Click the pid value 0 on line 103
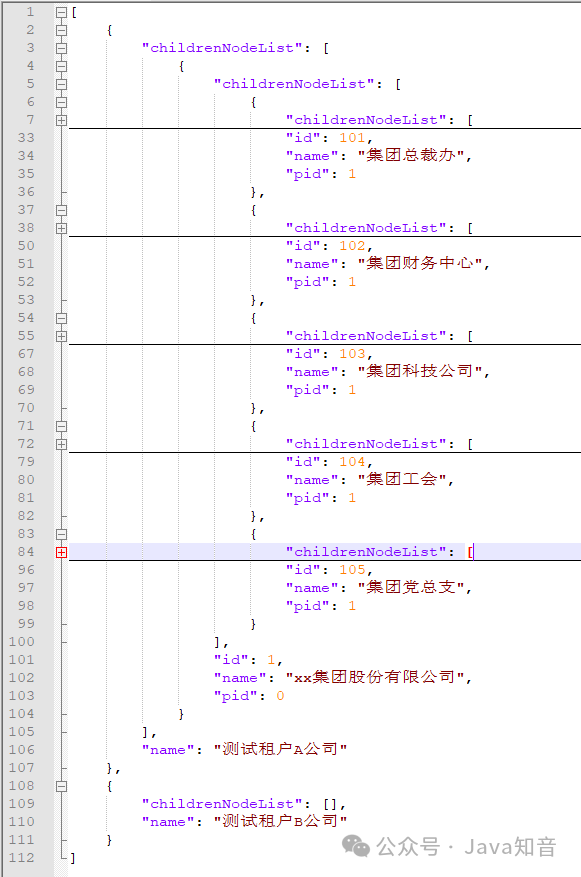The width and height of the screenshot is (581, 877). click(x=280, y=696)
